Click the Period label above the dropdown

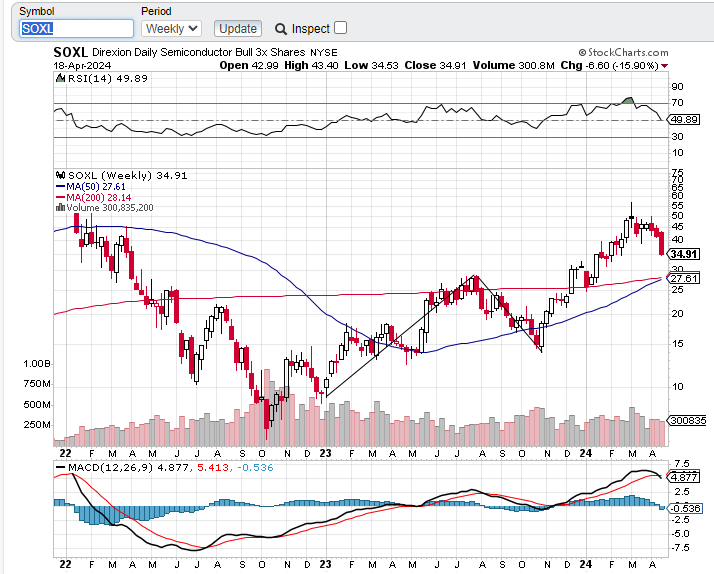coord(156,11)
